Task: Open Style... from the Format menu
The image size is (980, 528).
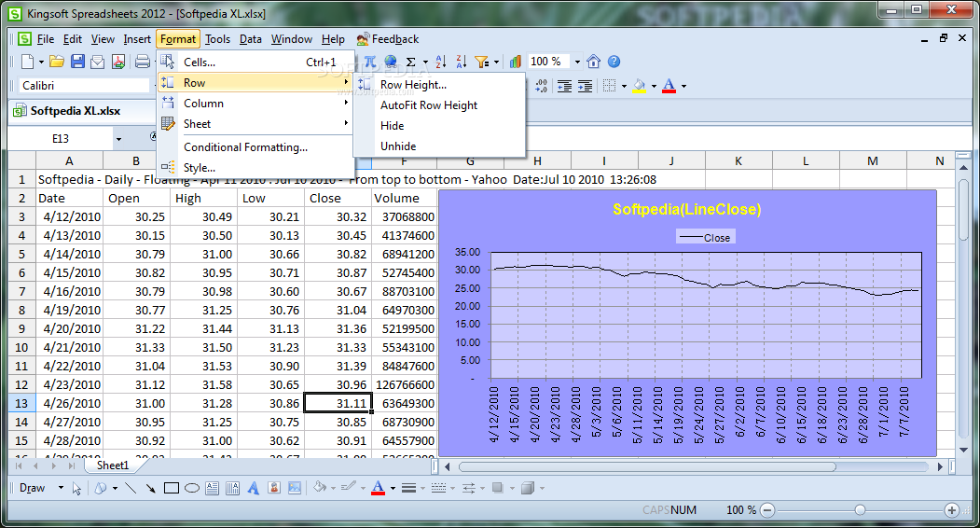Action: (x=255, y=168)
